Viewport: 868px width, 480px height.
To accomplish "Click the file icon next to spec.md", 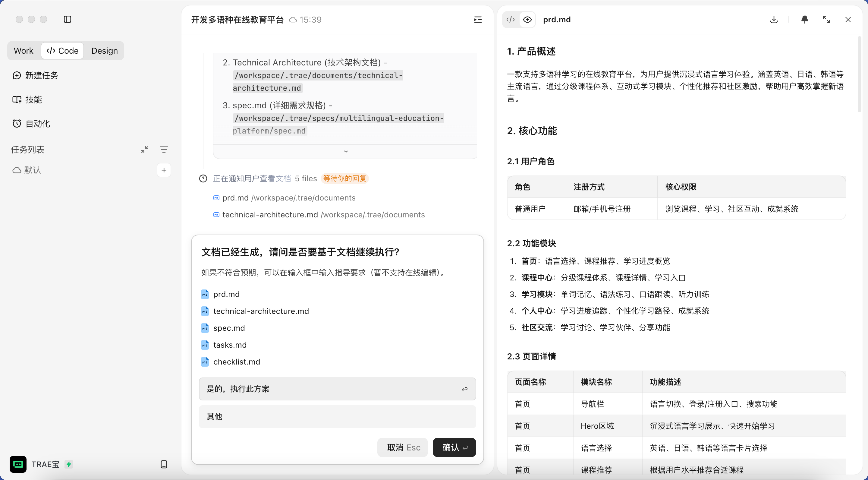I will pos(205,328).
